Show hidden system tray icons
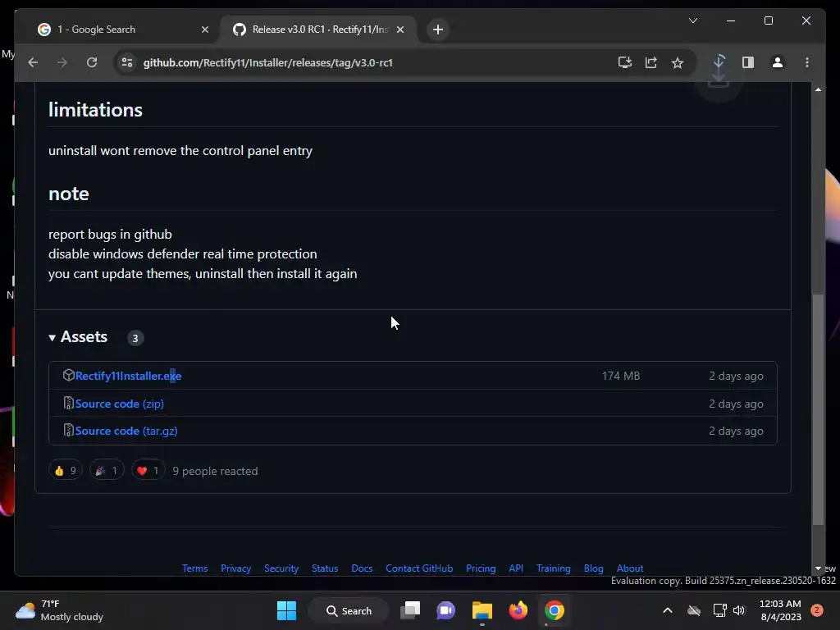The width and height of the screenshot is (840, 630). [668, 610]
